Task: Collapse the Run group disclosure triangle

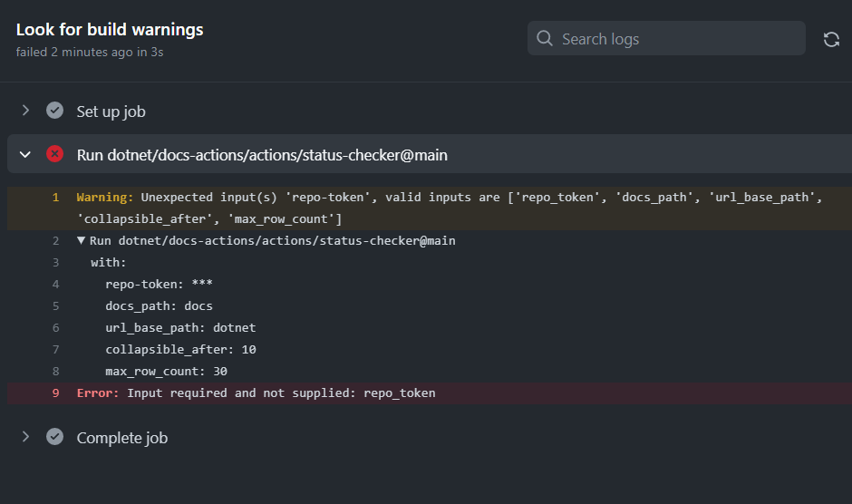Action: 81,240
